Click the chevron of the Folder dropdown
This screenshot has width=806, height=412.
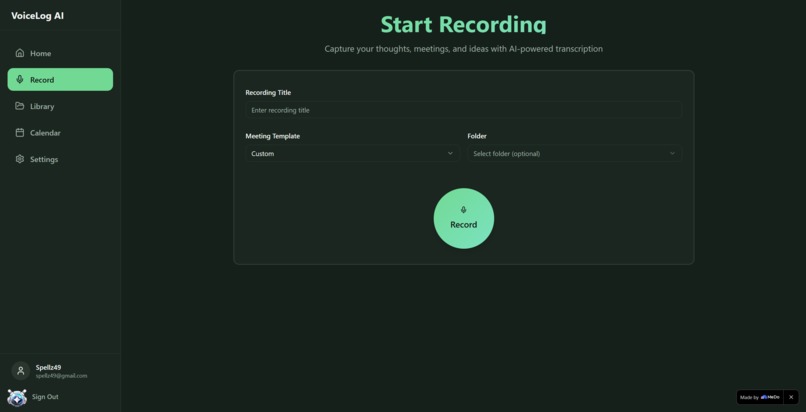pyautogui.click(x=672, y=154)
